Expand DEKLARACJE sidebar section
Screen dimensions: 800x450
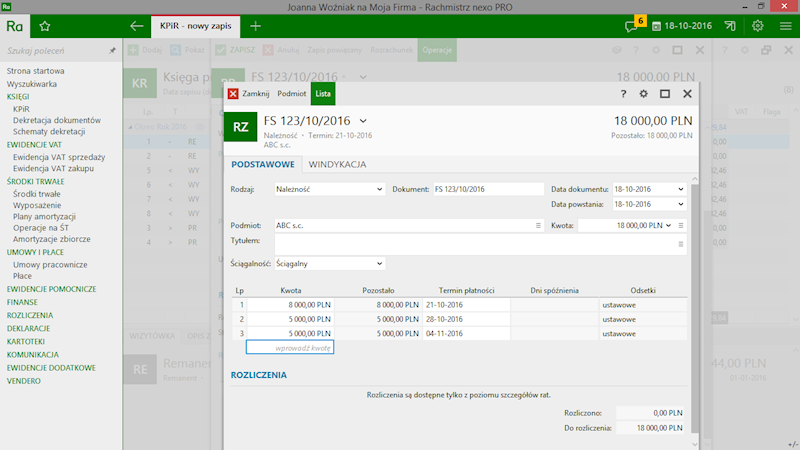tap(28, 329)
